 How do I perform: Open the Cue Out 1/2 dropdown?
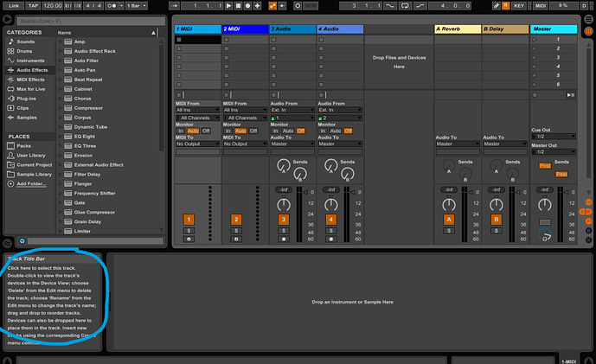pyautogui.click(x=554, y=137)
